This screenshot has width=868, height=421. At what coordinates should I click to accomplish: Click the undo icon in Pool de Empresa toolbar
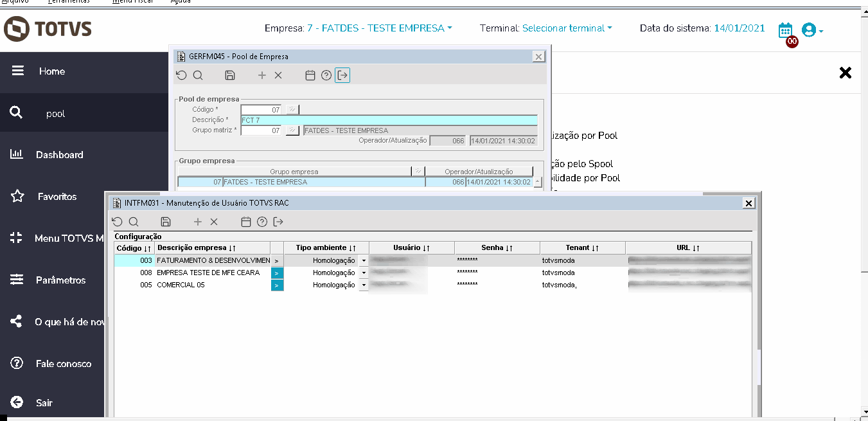point(181,75)
